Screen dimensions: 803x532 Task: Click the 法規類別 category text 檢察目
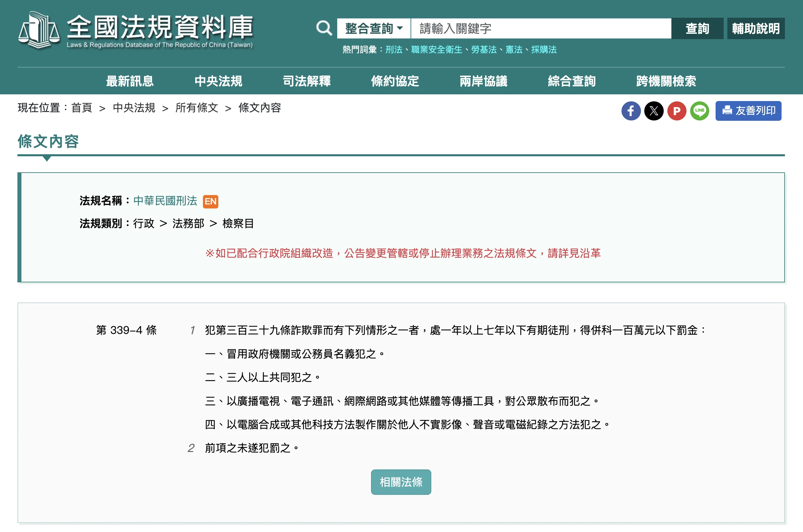tap(238, 224)
